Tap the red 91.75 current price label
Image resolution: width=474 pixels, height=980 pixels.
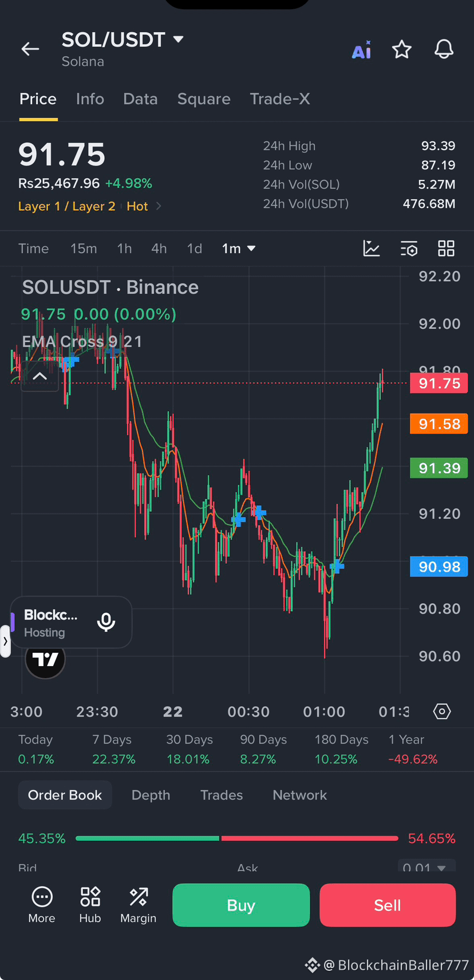coord(439,383)
